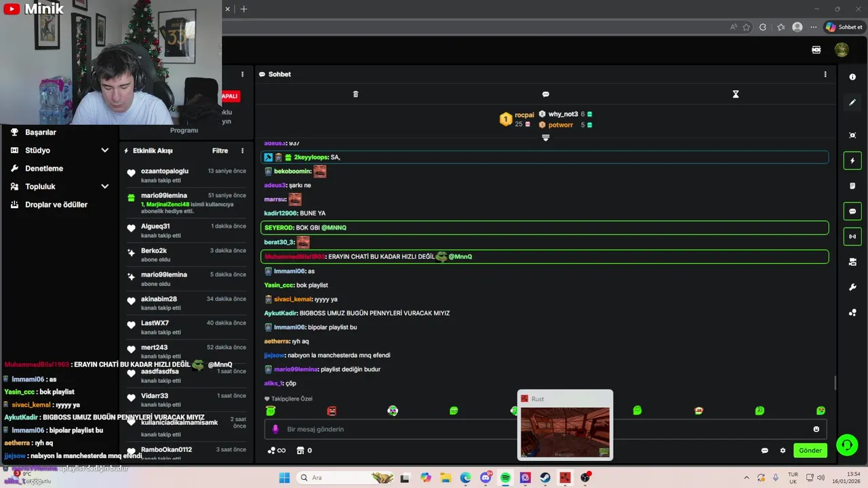Click the shop icon with 0 count
The width and height of the screenshot is (868, 488).
click(x=304, y=450)
